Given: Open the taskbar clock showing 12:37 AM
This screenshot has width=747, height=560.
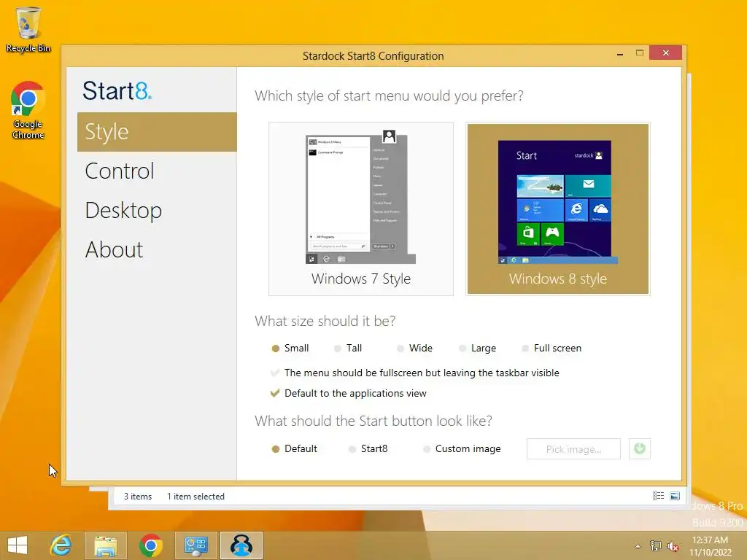Looking at the screenshot, I should coord(710,546).
